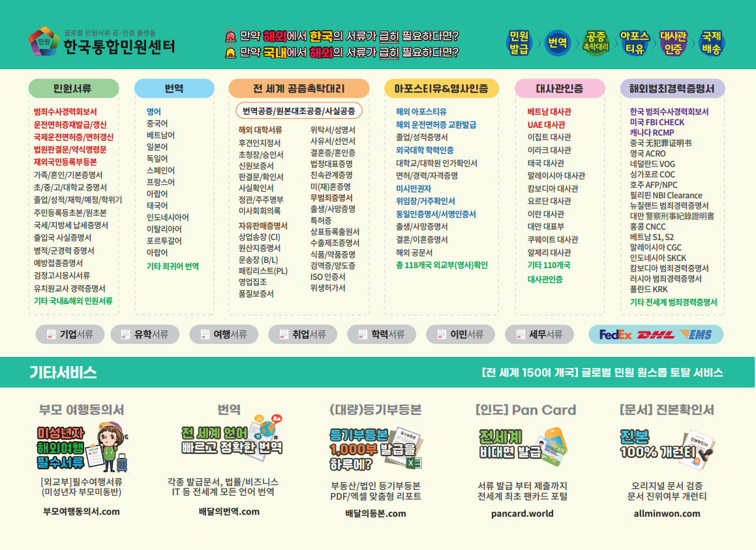Open the 기업서류 category button
Image resolution: width=756 pixels, height=550 pixels.
click(x=69, y=335)
